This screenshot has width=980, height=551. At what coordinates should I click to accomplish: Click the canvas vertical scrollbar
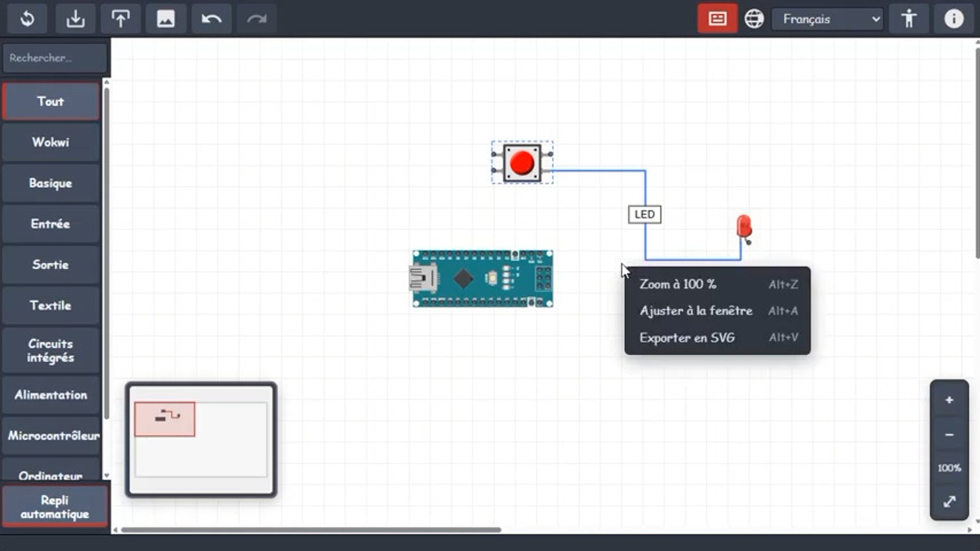click(977, 153)
